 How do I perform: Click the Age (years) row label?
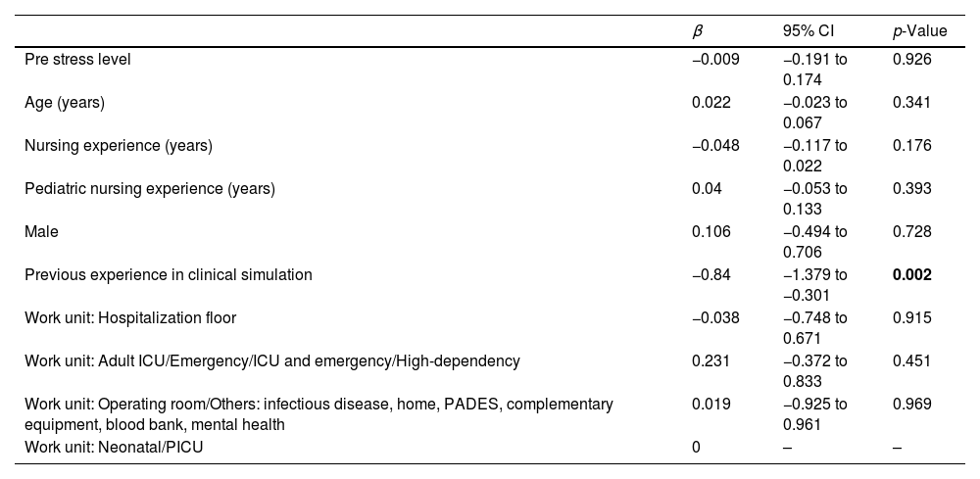65,102
